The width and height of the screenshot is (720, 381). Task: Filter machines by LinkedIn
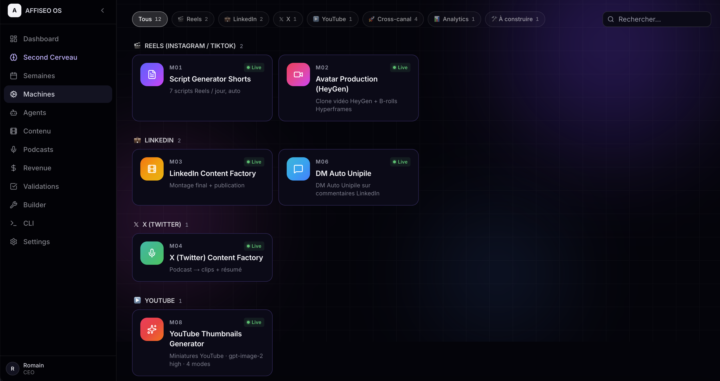[x=243, y=19]
